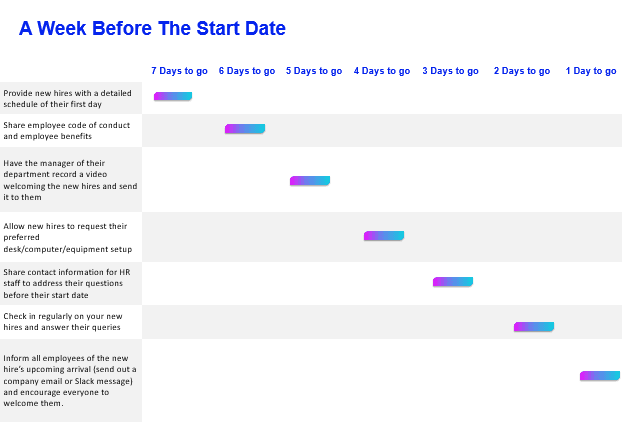624x429 pixels.
Task: Click the gradient bar for manager welcome video task
Action: 310,181
